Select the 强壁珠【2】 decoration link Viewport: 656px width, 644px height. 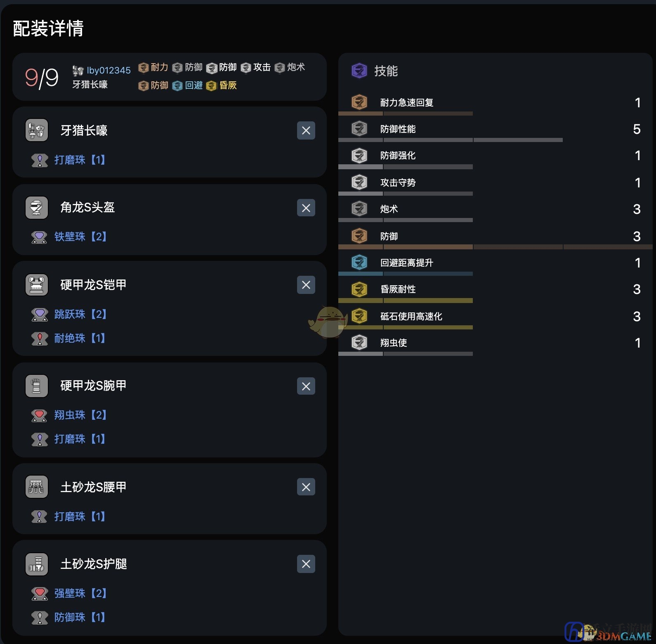[x=80, y=593]
